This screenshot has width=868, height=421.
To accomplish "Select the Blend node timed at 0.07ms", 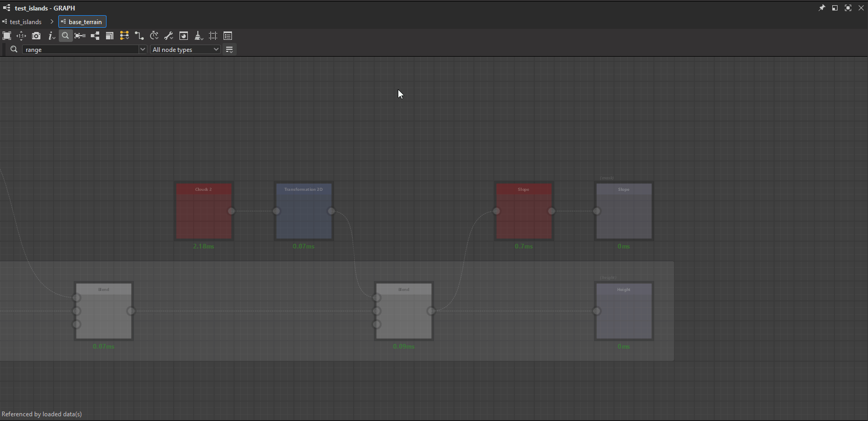I will click(x=104, y=311).
